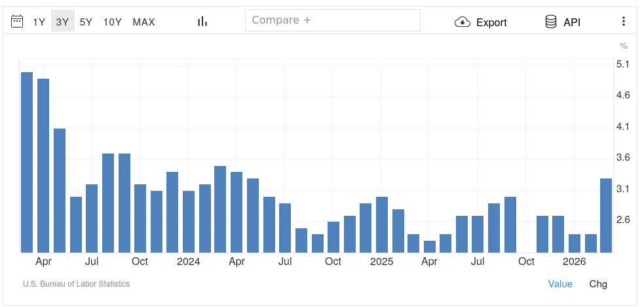Click the API database stack icon

[x=551, y=22]
